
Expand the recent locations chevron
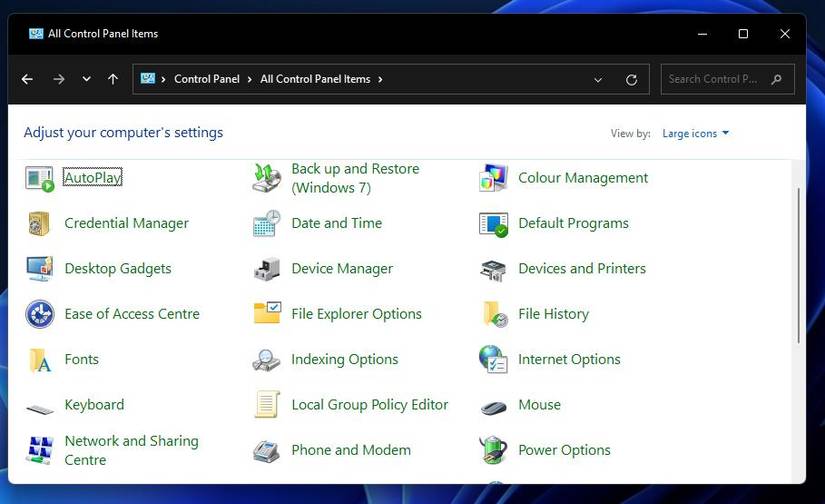(87, 79)
